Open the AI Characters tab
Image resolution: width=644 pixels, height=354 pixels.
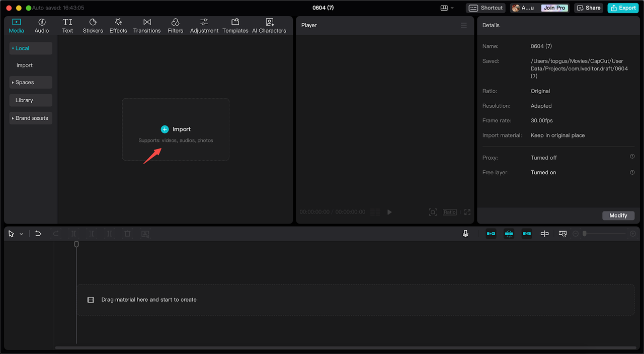pyautogui.click(x=269, y=26)
